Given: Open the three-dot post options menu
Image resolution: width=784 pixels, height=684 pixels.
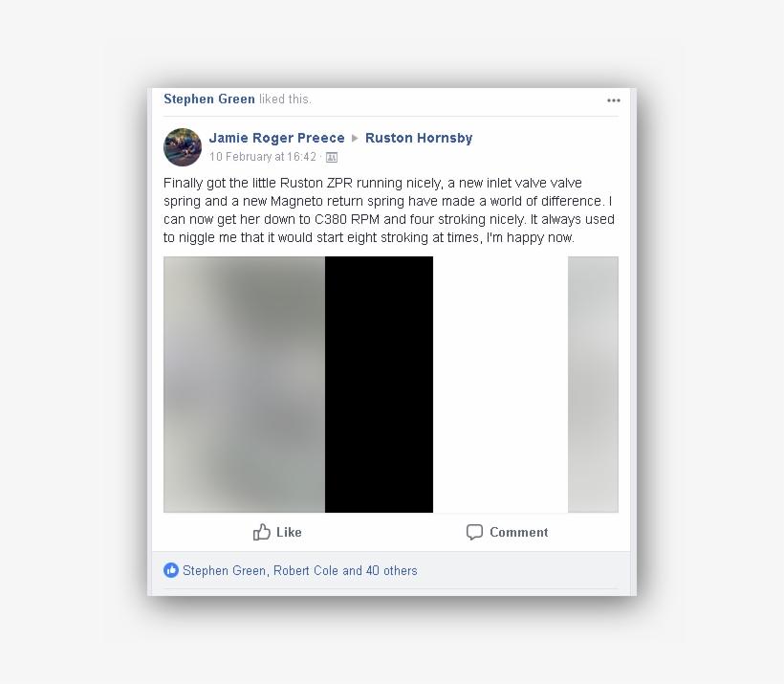Looking at the screenshot, I should coord(614,100).
